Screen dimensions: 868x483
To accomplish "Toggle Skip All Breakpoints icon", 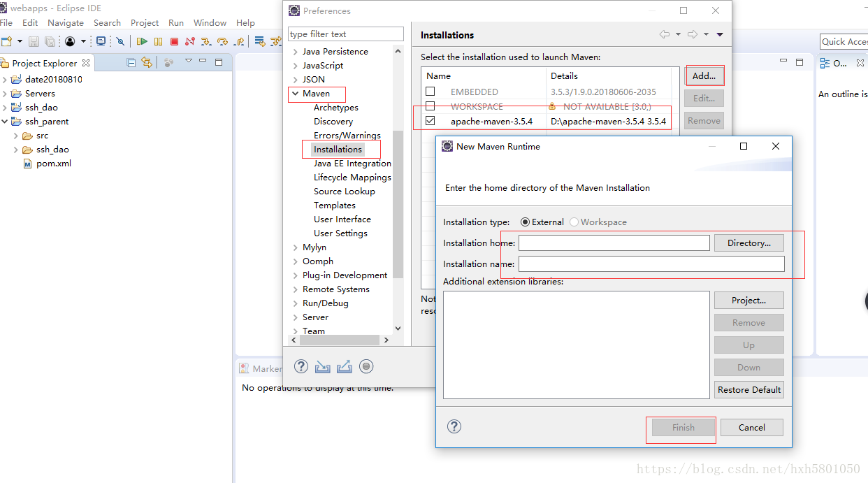I will point(120,41).
